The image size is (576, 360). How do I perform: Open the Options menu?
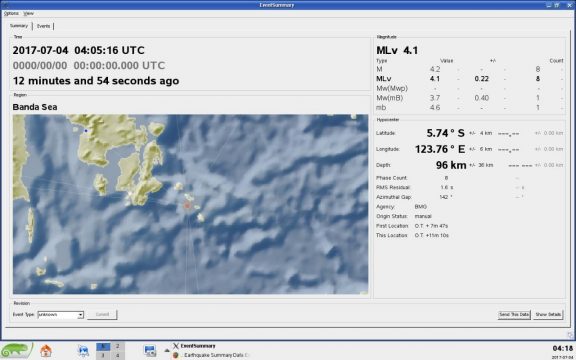(x=11, y=13)
